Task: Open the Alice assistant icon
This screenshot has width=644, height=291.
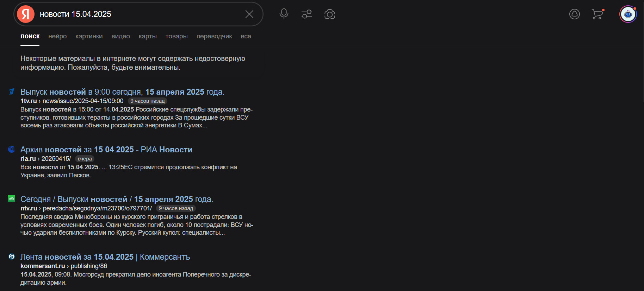Action: click(575, 14)
